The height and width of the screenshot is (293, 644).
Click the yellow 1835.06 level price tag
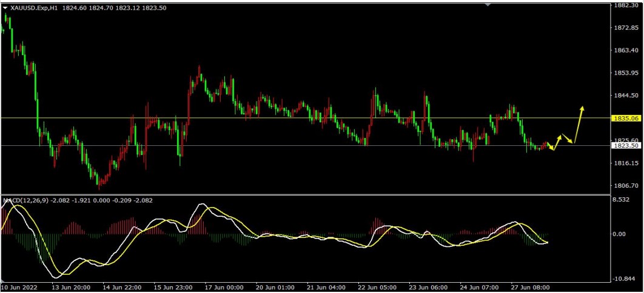pyautogui.click(x=626, y=118)
